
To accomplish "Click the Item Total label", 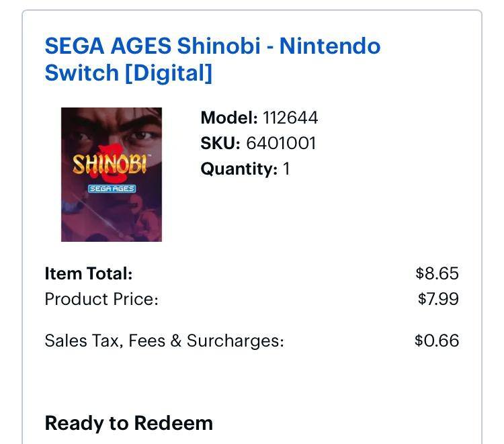I will [x=88, y=273].
